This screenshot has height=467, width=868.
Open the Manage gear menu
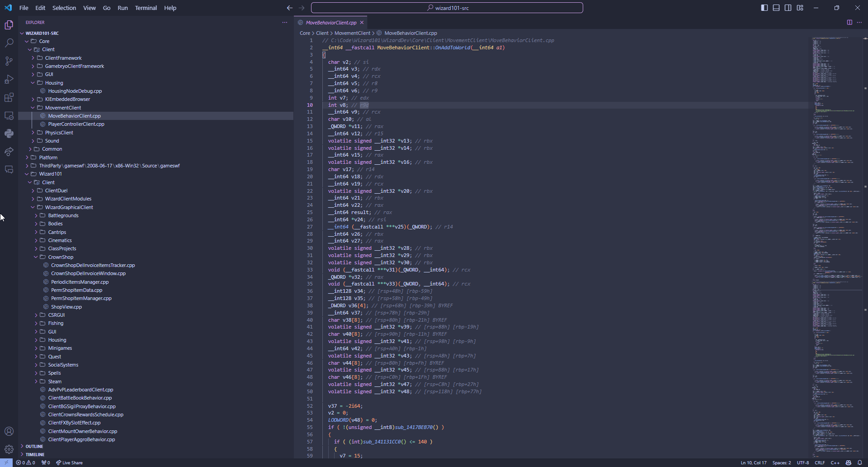(x=9, y=449)
